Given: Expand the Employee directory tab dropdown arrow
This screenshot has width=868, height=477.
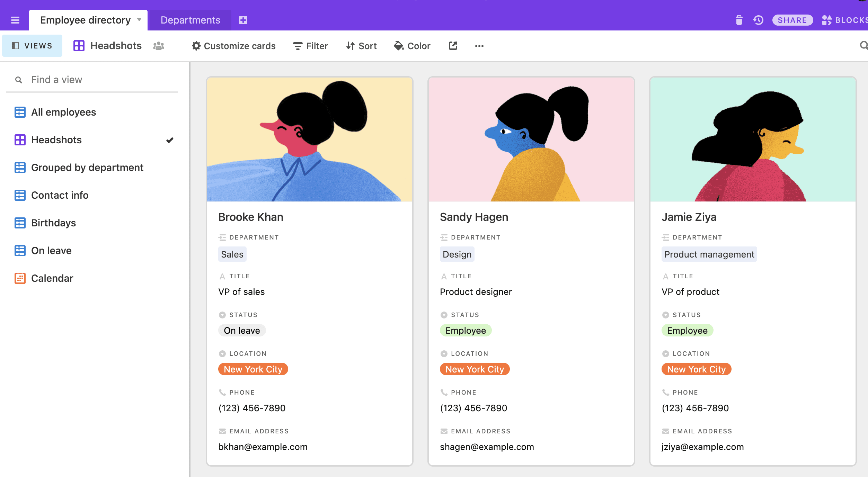Looking at the screenshot, I should [139, 20].
